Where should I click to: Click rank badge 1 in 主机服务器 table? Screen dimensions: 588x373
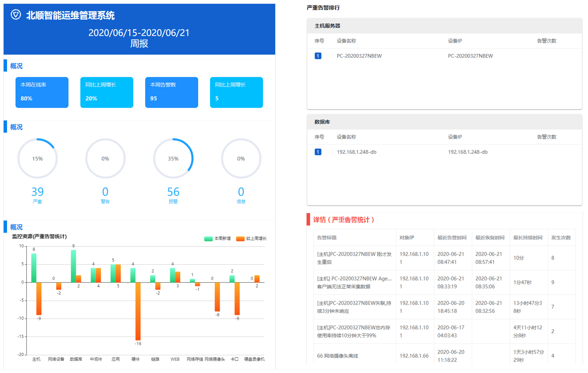(x=318, y=56)
